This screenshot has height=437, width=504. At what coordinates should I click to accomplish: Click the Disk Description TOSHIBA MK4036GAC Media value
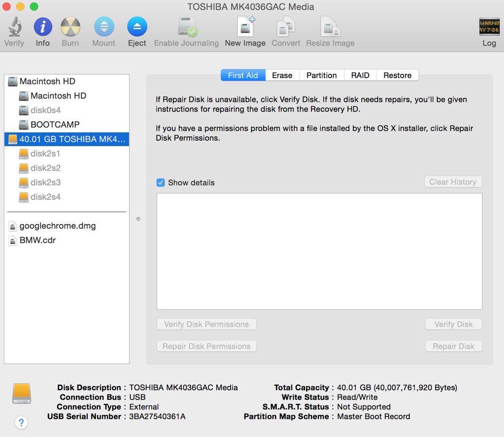click(x=184, y=387)
